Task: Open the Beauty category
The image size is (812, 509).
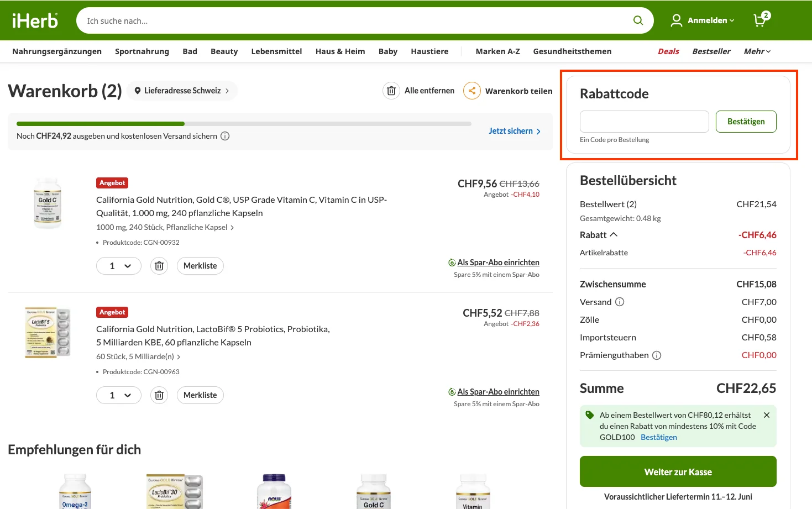Action: (x=224, y=51)
